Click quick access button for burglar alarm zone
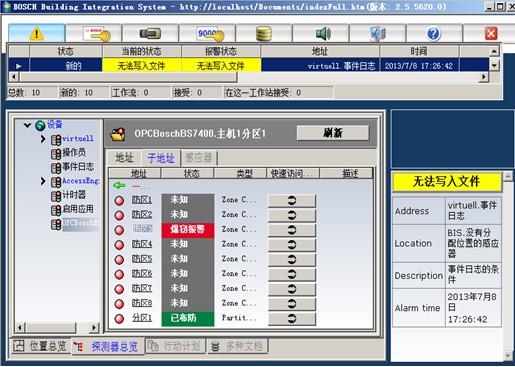The height and width of the screenshot is (367, 515). coord(292,230)
